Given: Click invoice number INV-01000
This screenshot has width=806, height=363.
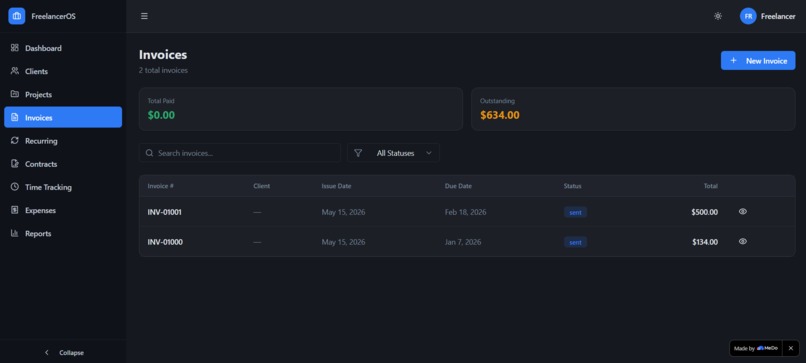Looking at the screenshot, I should [165, 242].
